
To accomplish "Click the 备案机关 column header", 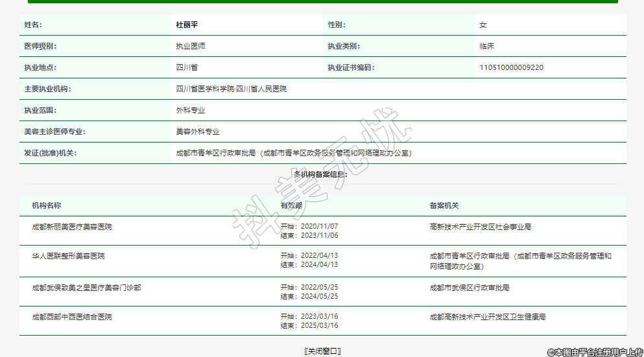I will point(444,205).
